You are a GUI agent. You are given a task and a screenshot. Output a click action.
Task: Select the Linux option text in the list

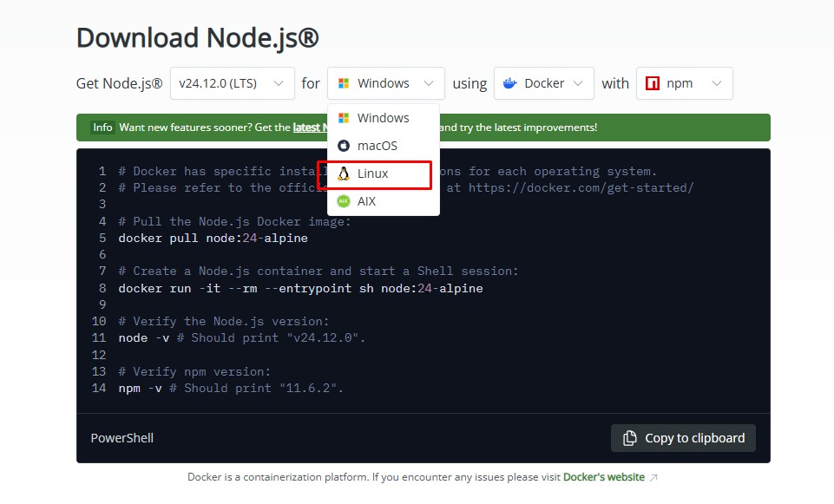(x=373, y=173)
